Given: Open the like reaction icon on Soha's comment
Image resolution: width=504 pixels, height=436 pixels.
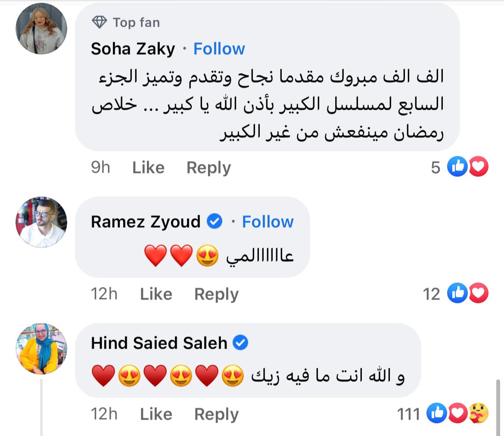Looking at the screenshot, I should click(x=457, y=167).
